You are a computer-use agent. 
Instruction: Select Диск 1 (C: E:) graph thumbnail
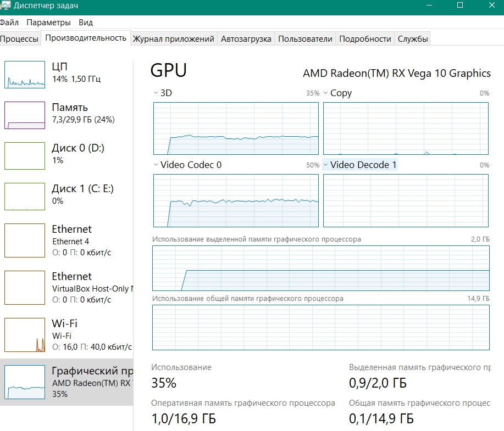25,197
